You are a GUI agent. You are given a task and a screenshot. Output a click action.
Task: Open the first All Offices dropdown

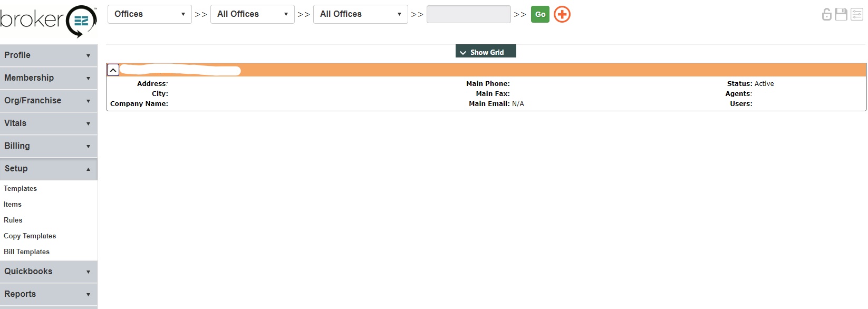tap(252, 14)
